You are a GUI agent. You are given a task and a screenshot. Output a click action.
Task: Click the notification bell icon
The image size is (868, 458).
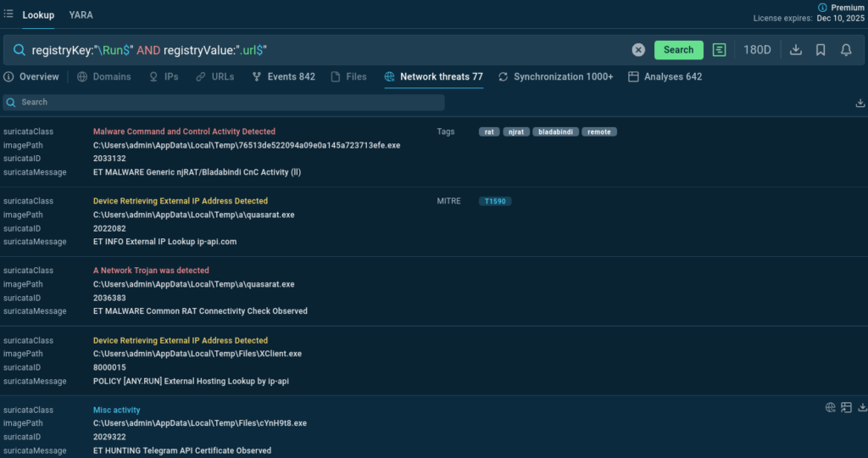click(846, 50)
